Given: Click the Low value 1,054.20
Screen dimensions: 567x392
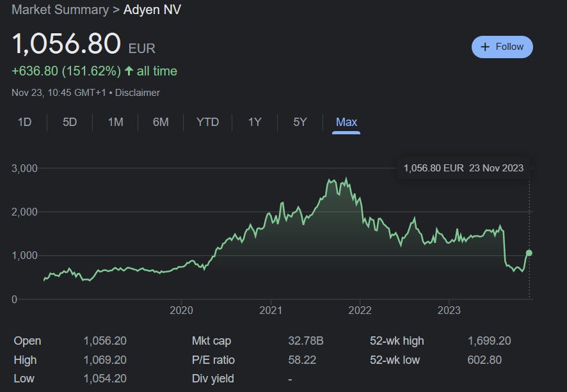Looking at the screenshot, I should 105,379.
